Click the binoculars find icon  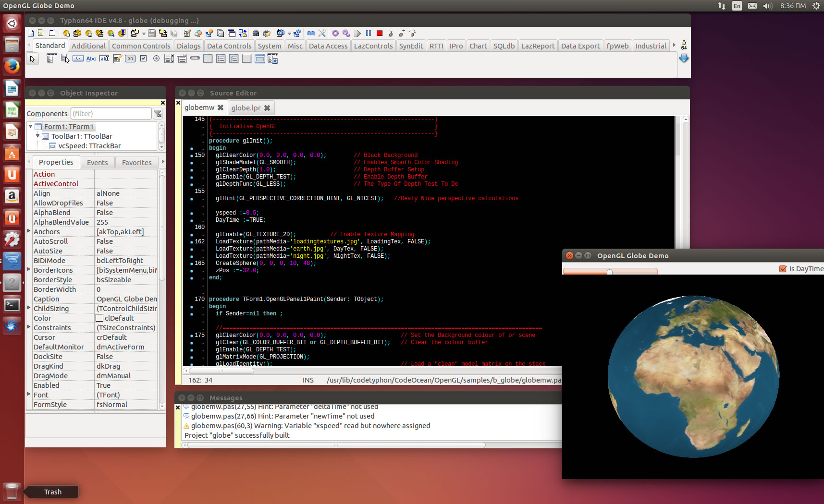tap(256, 33)
